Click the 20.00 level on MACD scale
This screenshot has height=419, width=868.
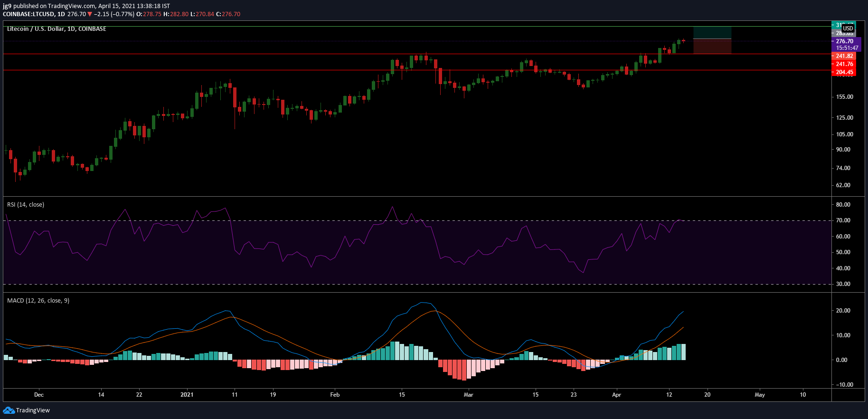843,311
